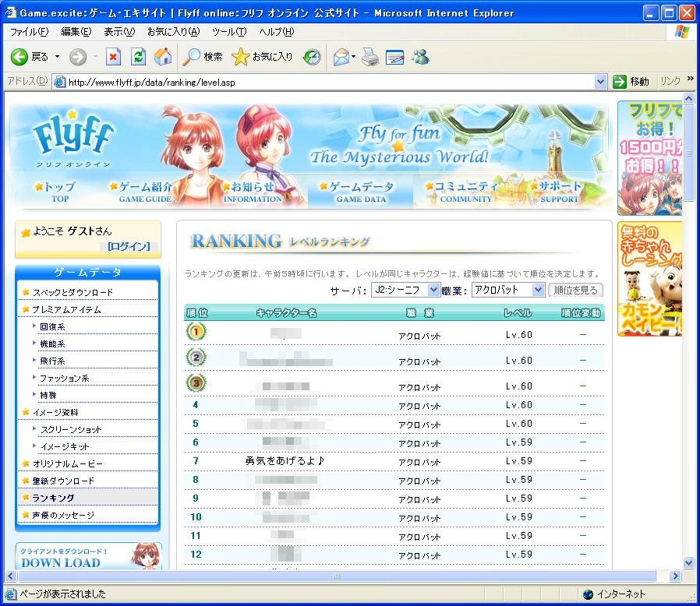Open the ヘルプ(H) menu
700x606 pixels.
277,32
